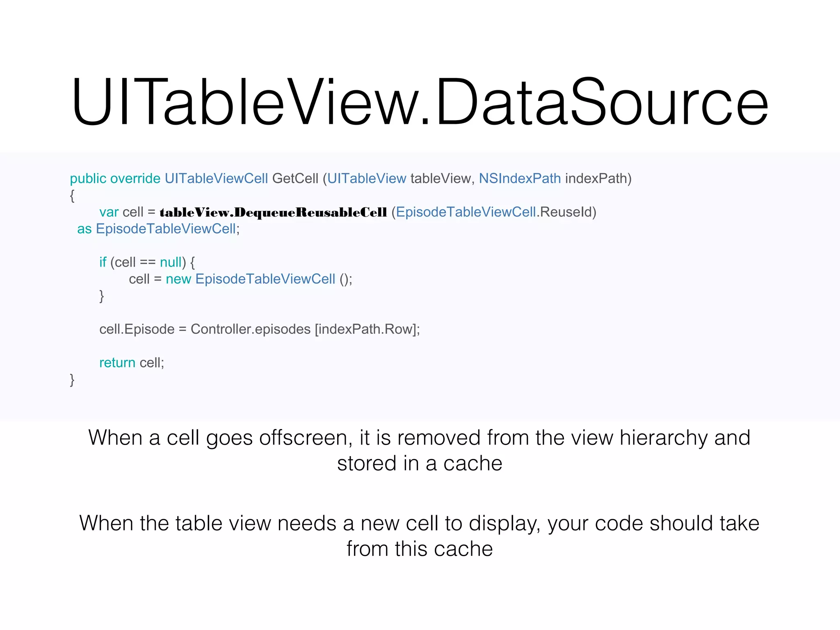
Task: Click the GetCell method name
Action: [295, 179]
